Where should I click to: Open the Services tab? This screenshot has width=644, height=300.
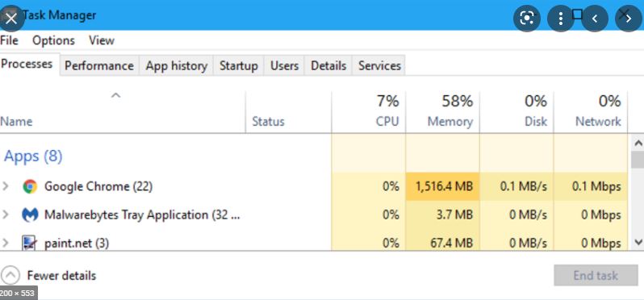pyautogui.click(x=379, y=65)
